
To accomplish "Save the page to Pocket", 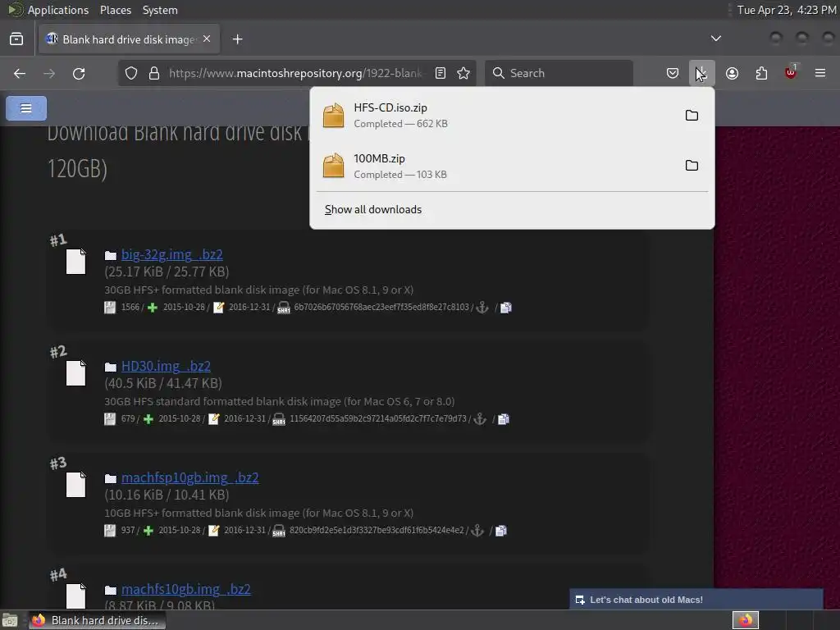I will (673, 73).
